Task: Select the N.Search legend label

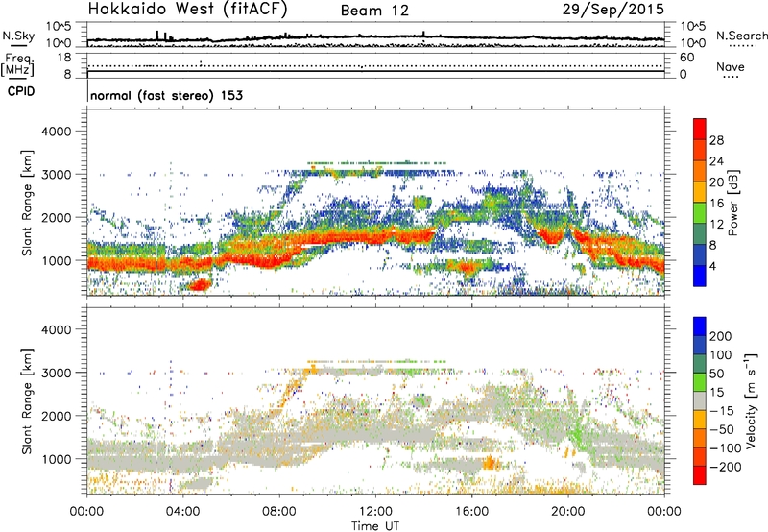Action: (741, 36)
